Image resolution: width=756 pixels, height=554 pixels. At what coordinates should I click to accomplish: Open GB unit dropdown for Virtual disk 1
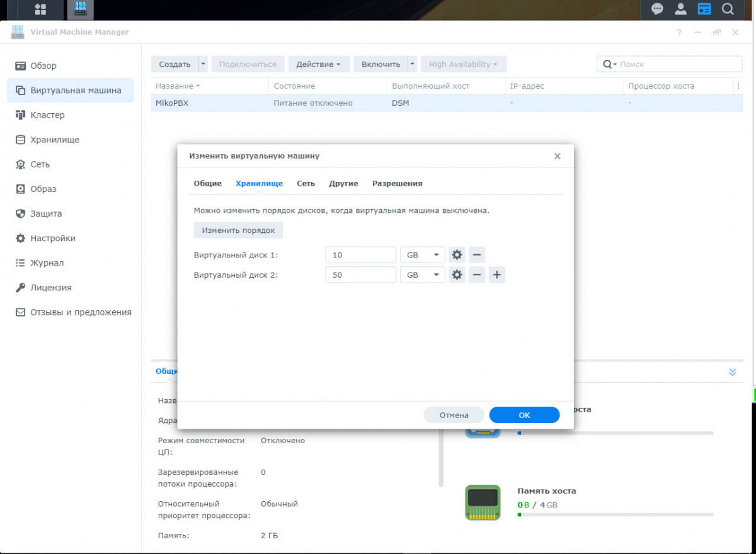pos(423,255)
